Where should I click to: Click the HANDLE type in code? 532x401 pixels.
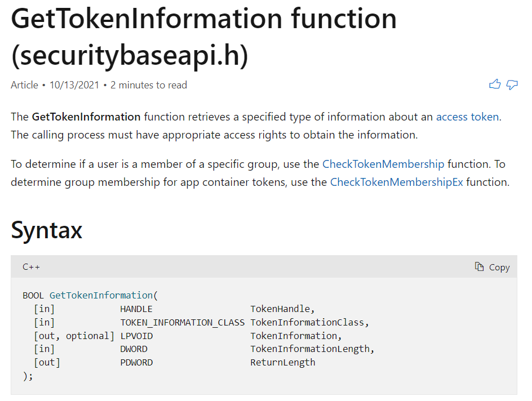pos(136,309)
